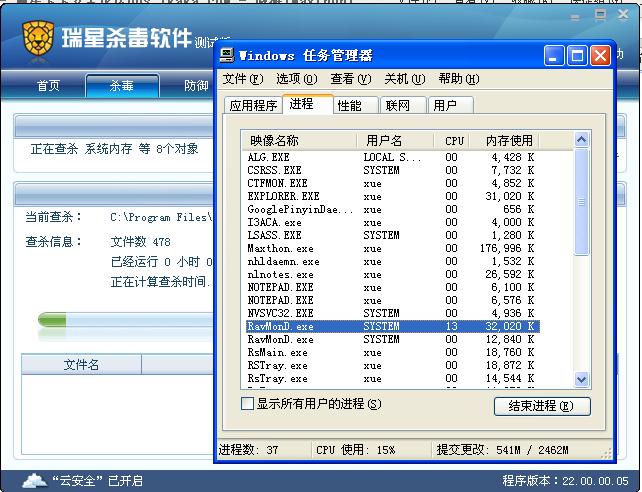Select the nhldaemn.exe process row
642x492 pixels.
(392, 261)
